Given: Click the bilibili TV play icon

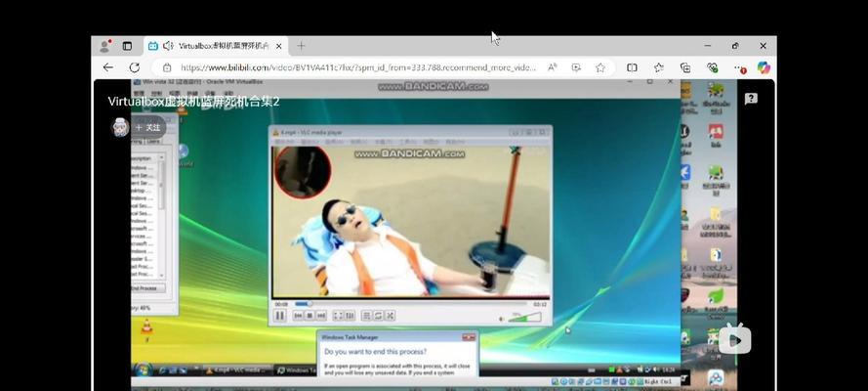Looking at the screenshot, I should (x=734, y=339).
